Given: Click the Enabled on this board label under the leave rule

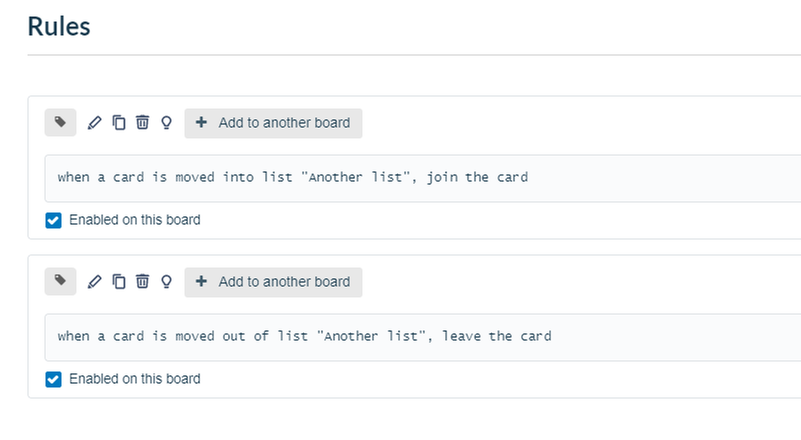Looking at the screenshot, I should tap(135, 379).
